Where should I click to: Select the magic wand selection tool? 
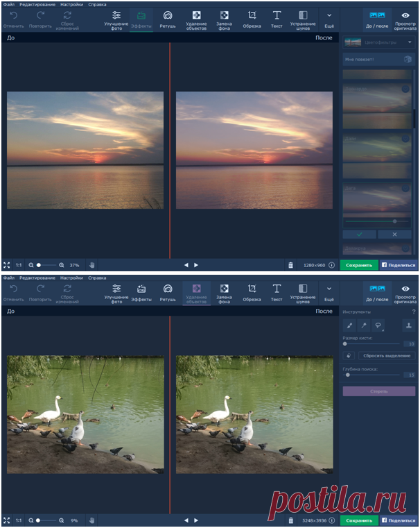coord(363,325)
